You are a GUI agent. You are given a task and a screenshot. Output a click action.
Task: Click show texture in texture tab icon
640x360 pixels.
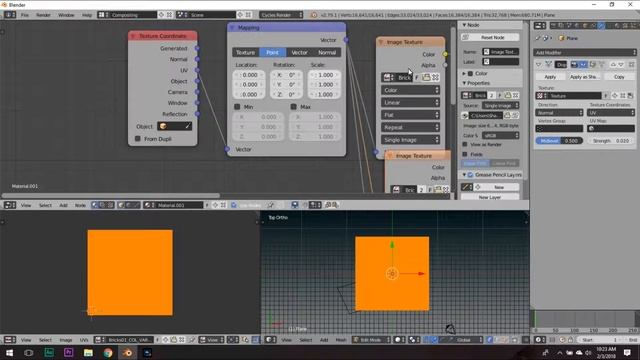coord(631,96)
